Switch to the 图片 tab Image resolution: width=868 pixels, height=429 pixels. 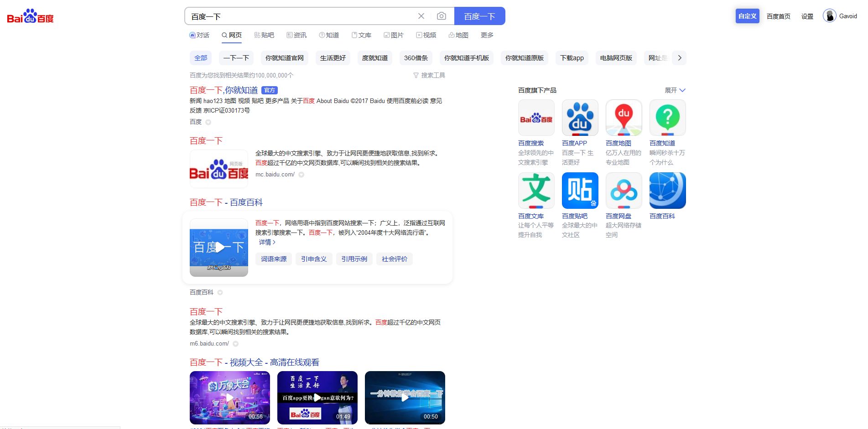(x=394, y=35)
